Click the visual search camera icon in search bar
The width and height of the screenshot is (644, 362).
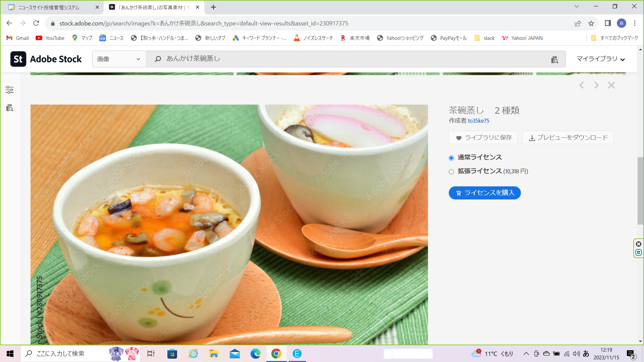click(x=555, y=60)
